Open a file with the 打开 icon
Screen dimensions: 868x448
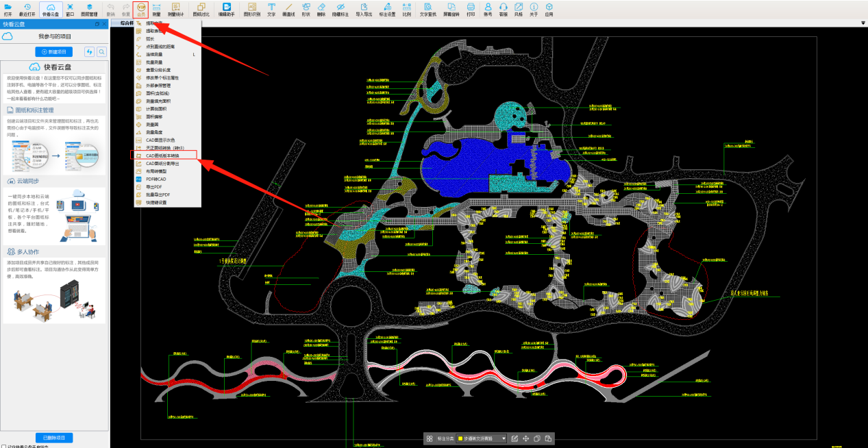point(8,9)
